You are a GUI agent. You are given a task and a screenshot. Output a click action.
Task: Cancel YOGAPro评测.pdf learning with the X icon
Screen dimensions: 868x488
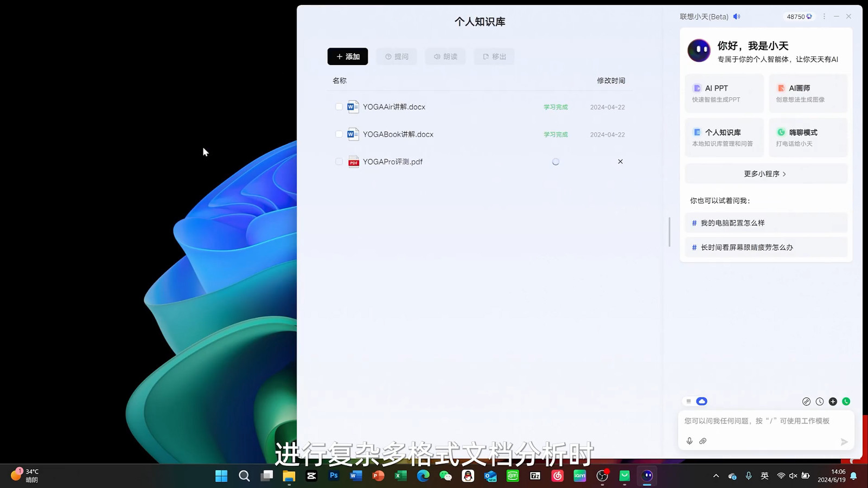pos(620,162)
